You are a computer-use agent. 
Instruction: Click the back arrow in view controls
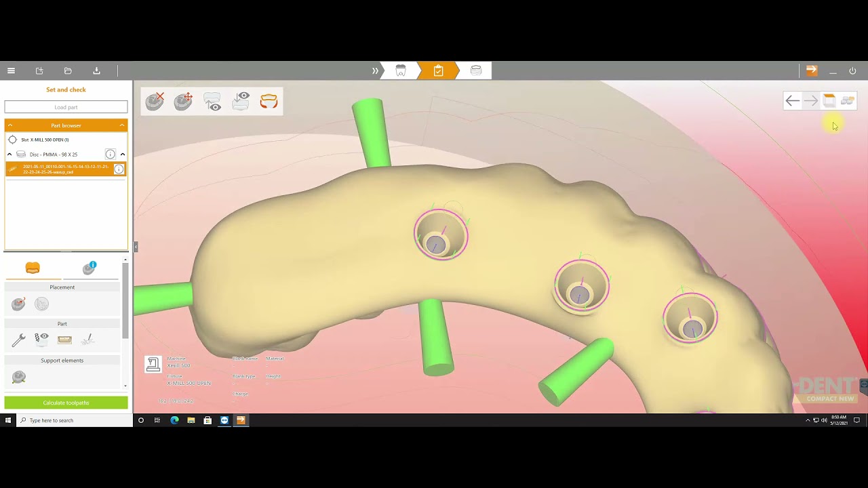792,101
